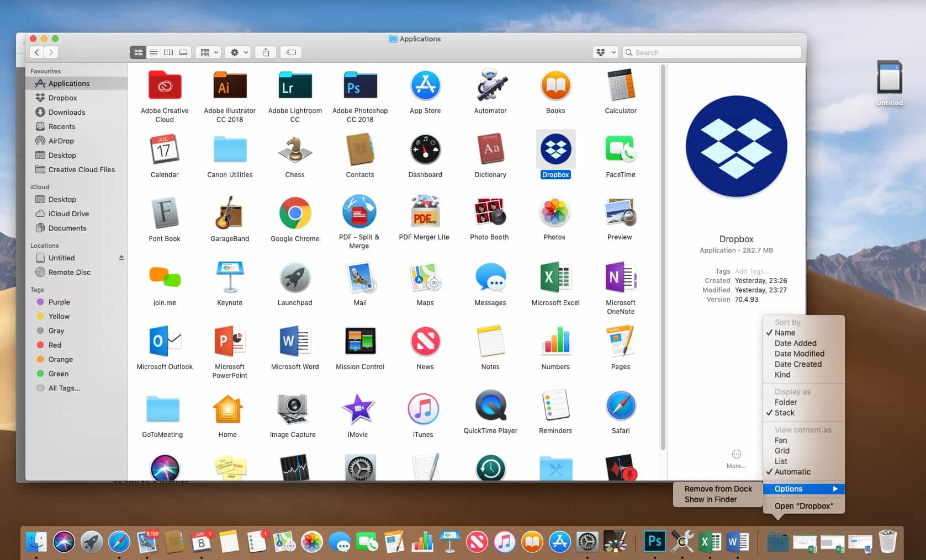The height and width of the screenshot is (560, 926).
Task: Select the Photo Booth app icon
Action: click(489, 212)
